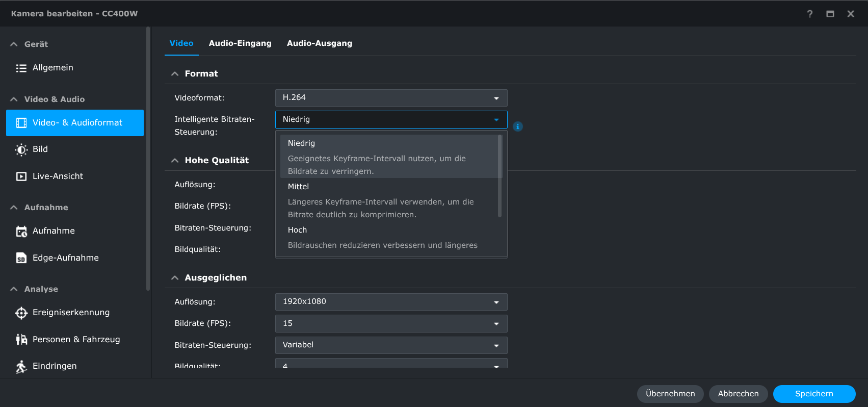Viewport: 868px width, 407px height.
Task: Click the Live-Ansicht play icon
Action: [21, 176]
